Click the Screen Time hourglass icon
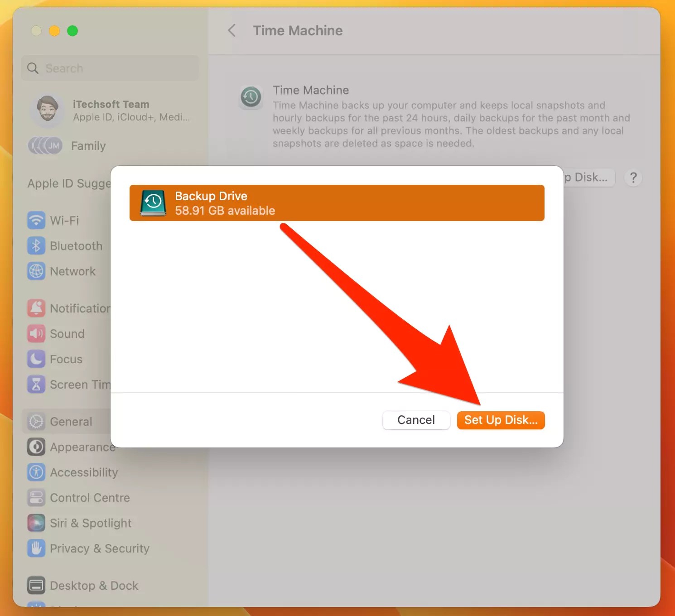Viewport: 675px width, 616px height. click(x=36, y=384)
